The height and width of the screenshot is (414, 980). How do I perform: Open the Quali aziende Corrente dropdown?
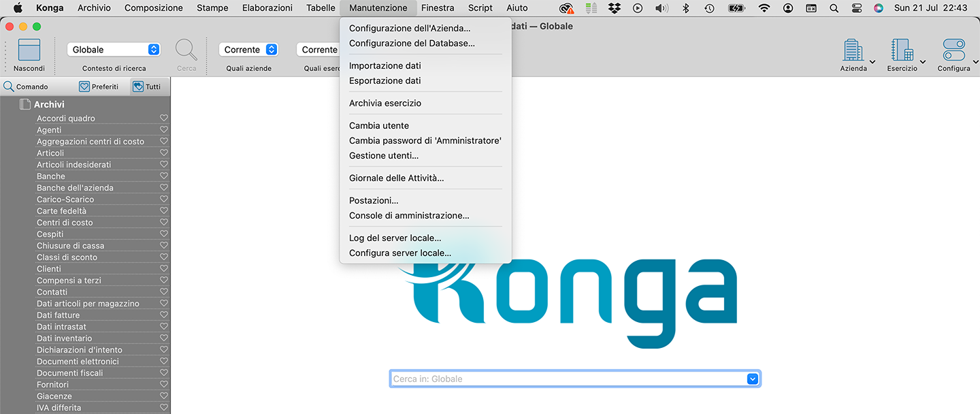coord(248,50)
